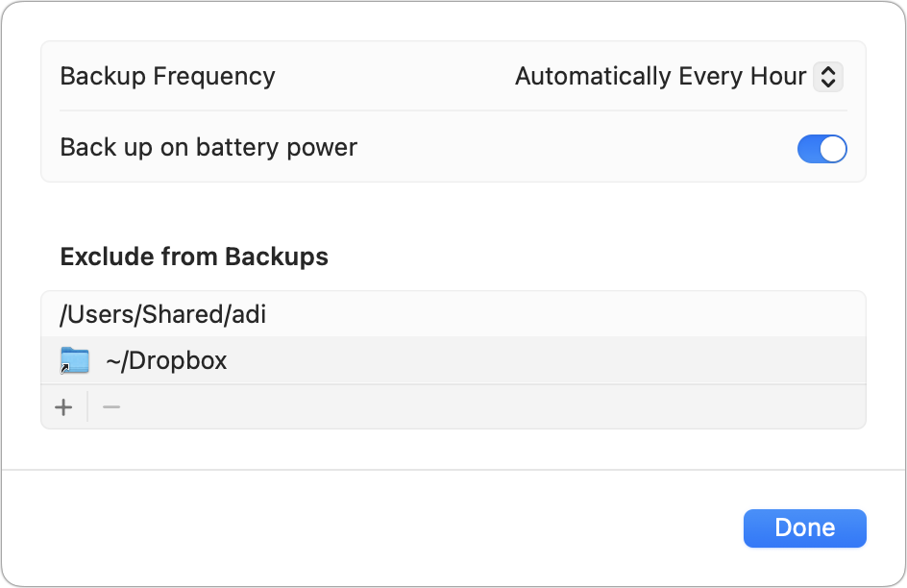This screenshot has height=588, width=907.
Task: Click the alias arrow badge on folder icon
Action: point(65,368)
